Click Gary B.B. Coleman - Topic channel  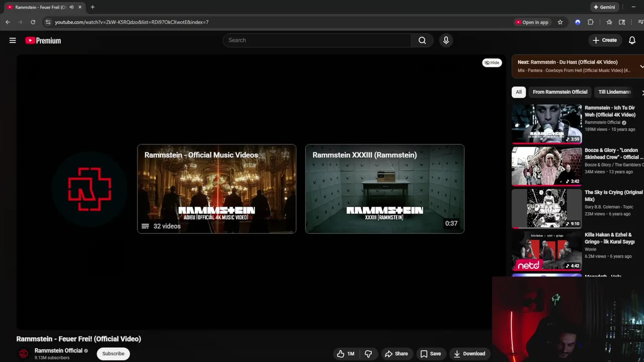coord(609,207)
